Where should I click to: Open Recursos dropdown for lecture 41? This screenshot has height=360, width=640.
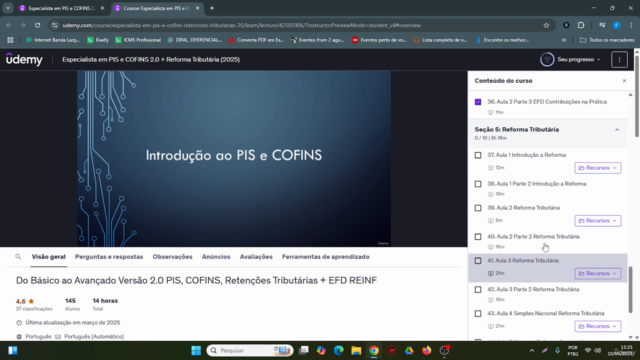598,273
